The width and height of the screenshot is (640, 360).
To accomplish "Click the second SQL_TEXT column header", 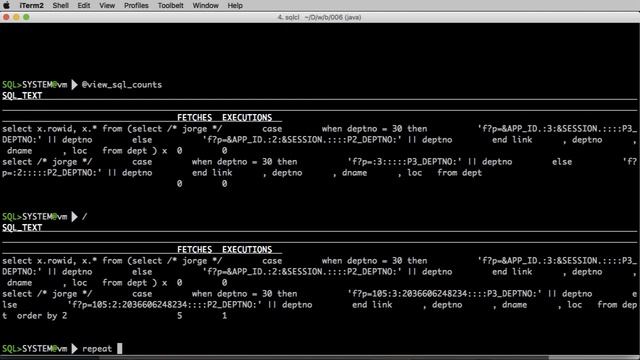I will pos(22,228).
